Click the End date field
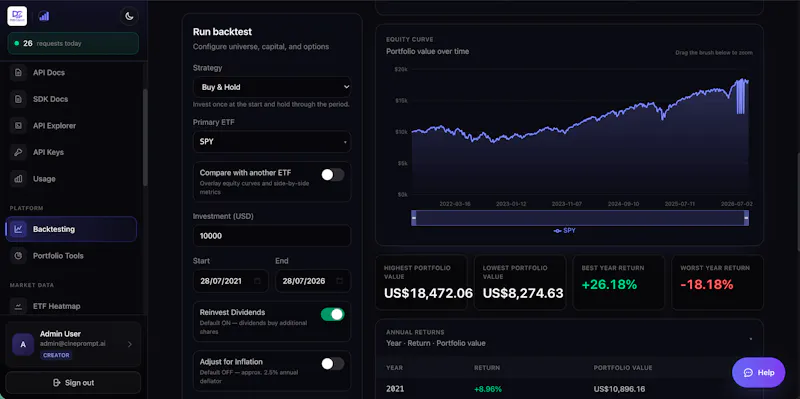The image size is (800, 399). 313,281
